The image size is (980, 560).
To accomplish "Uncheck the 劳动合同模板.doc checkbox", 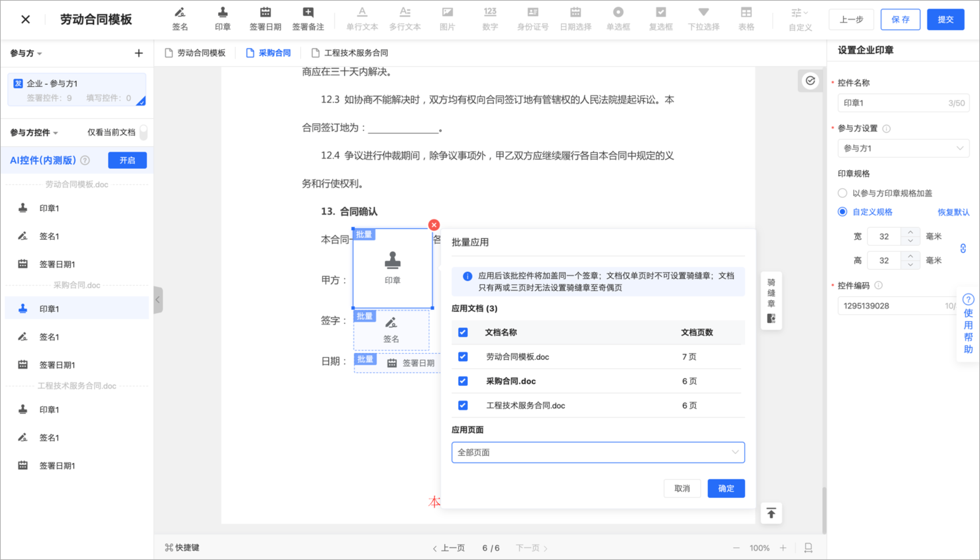I will 463,356.
